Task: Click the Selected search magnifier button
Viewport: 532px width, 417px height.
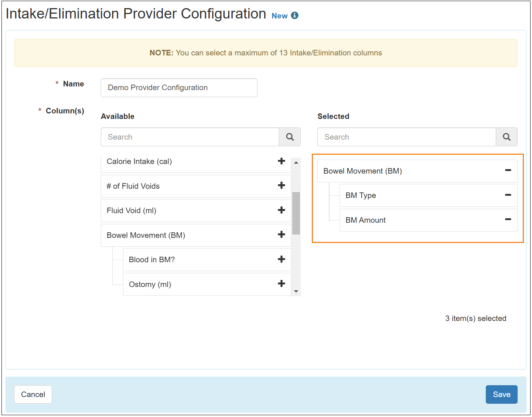Action: click(x=507, y=137)
